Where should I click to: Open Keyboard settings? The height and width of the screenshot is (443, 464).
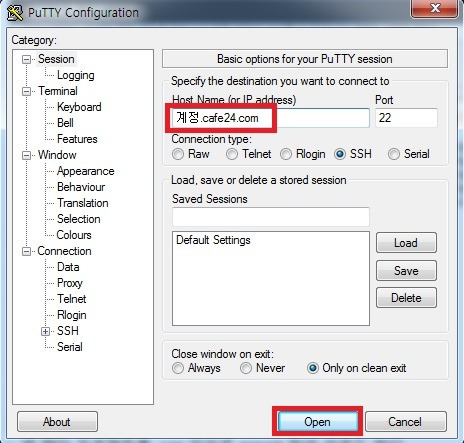(79, 107)
